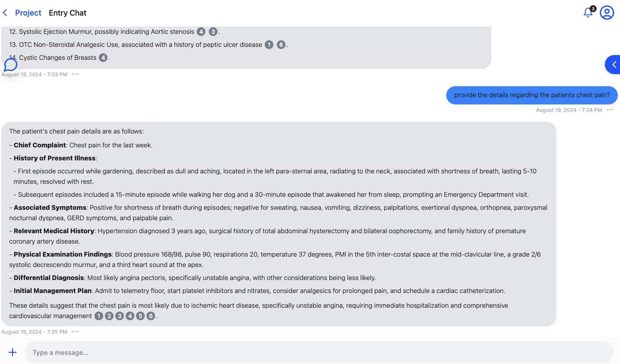
Task: Open citation 2 in unstable angina summary
Action: (109, 316)
